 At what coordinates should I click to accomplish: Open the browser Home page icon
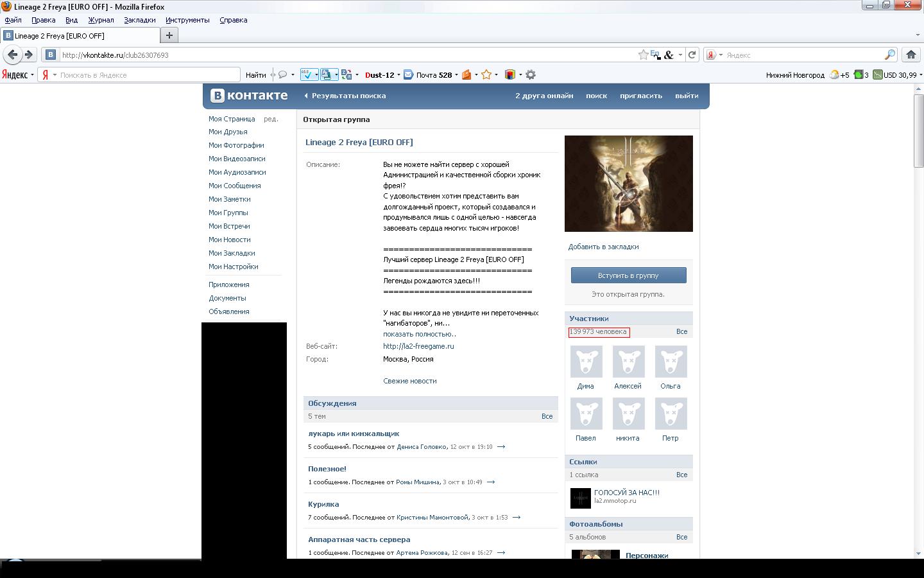911,55
